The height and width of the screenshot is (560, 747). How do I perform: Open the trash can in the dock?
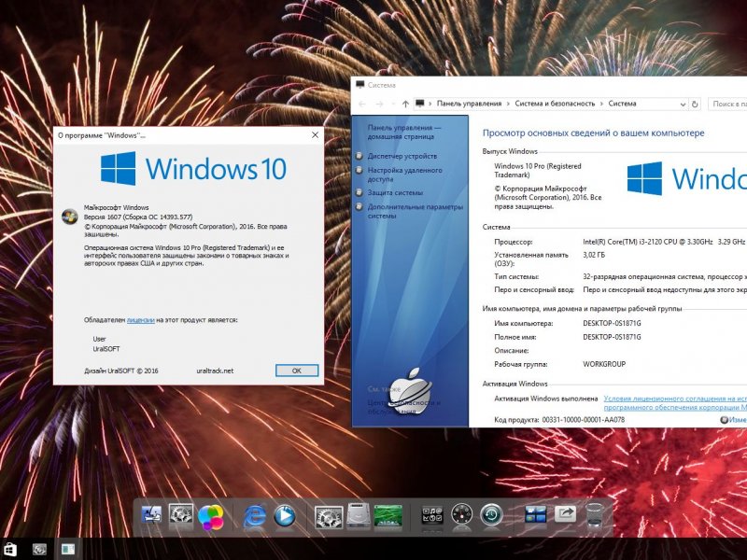click(595, 515)
